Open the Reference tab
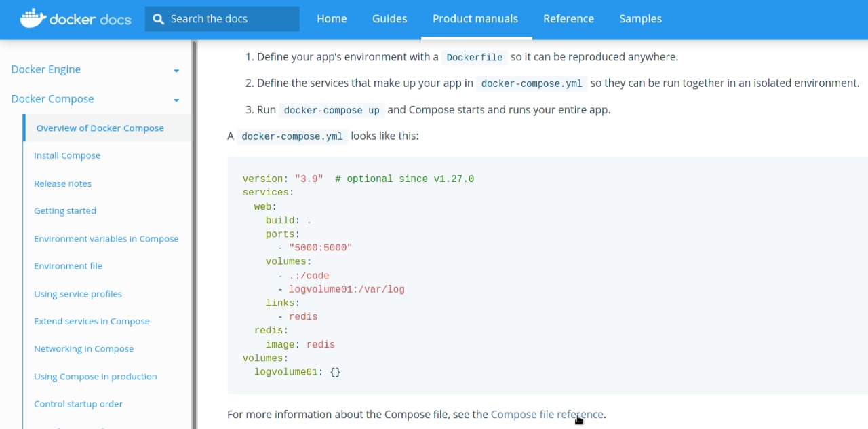This screenshot has height=429, width=868. (x=568, y=19)
